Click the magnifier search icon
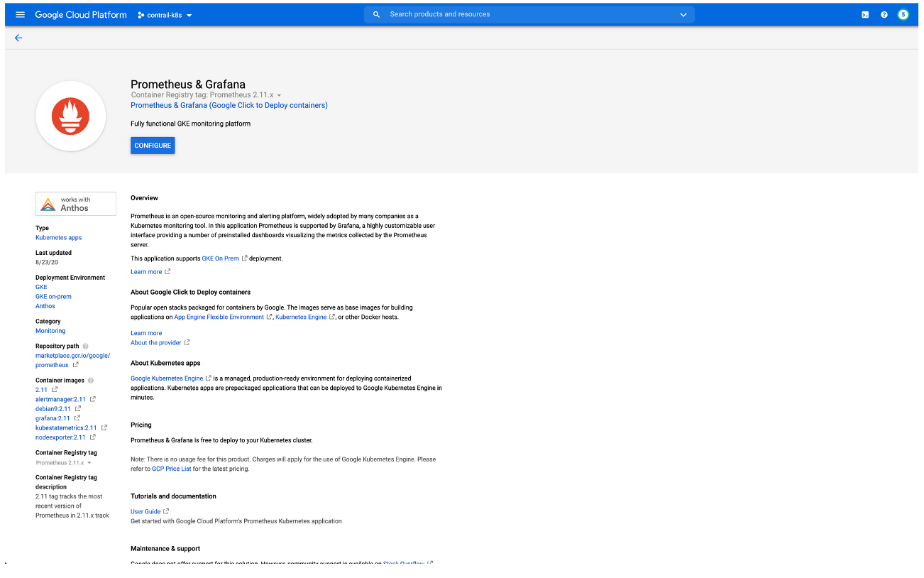The width and height of the screenshot is (924, 578). tap(376, 14)
